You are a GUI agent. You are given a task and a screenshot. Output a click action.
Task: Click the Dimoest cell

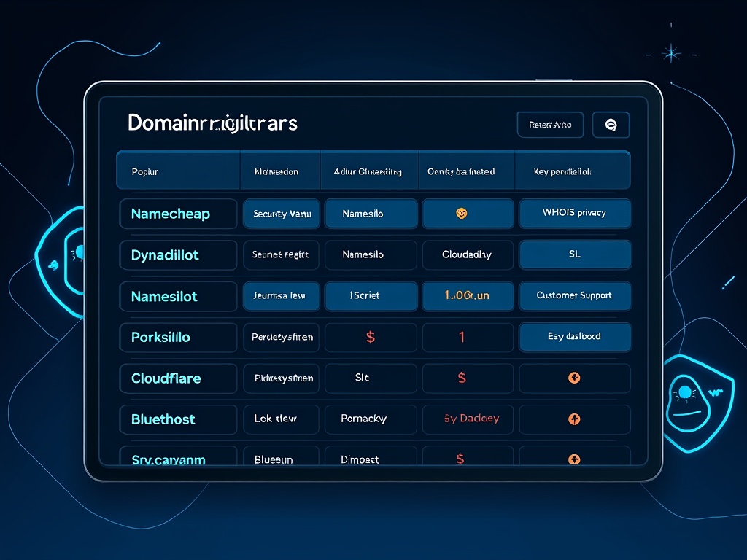(x=371, y=456)
